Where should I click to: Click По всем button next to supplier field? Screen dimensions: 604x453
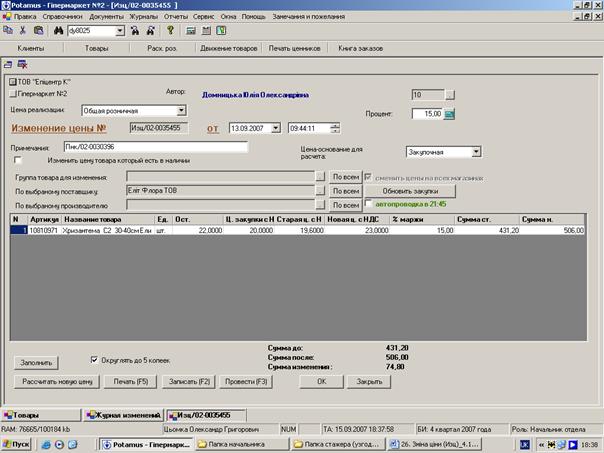click(346, 191)
